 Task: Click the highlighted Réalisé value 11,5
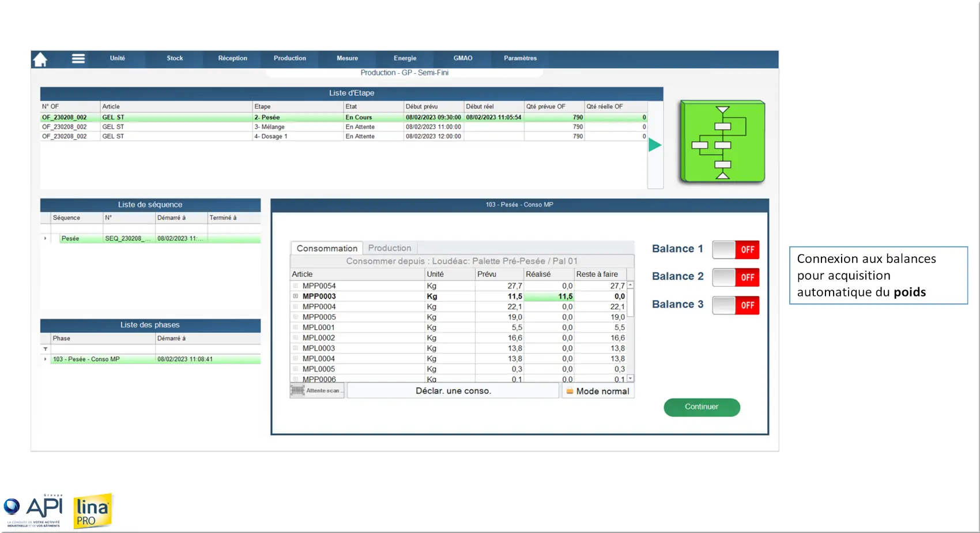point(549,296)
